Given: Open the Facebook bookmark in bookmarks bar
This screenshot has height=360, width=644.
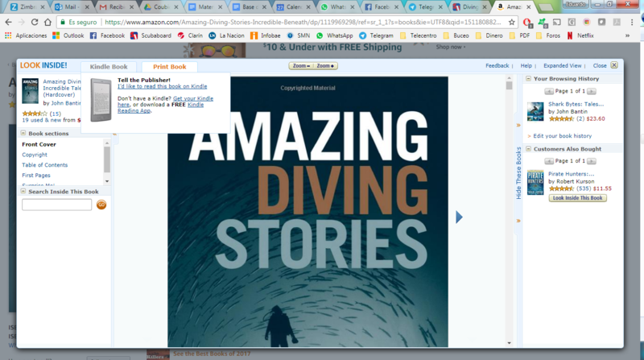Looking at the screenshot, I should pos(107,35).
